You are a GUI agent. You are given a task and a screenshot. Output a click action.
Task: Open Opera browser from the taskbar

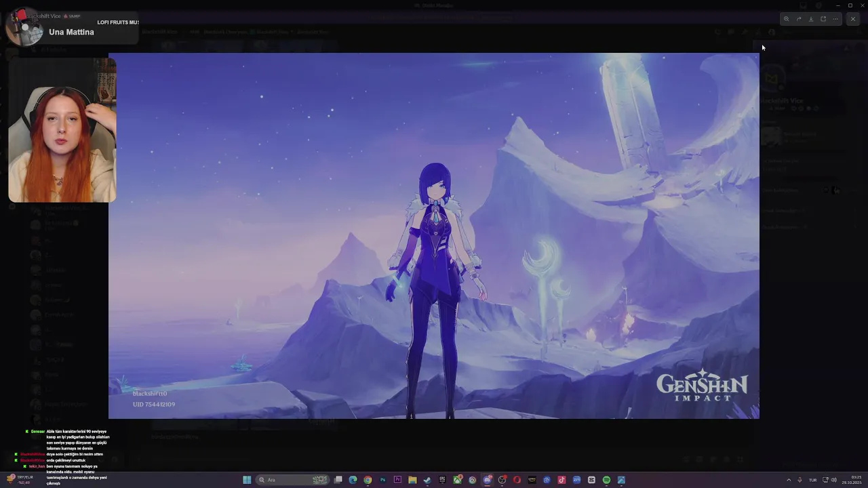(517, 480)
